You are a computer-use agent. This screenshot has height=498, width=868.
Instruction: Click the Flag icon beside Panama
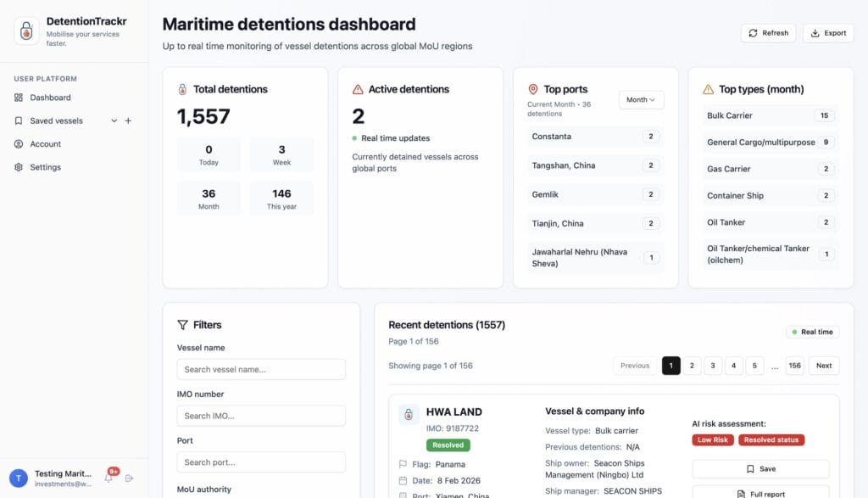pyautogui.click(x=403, y=464)
